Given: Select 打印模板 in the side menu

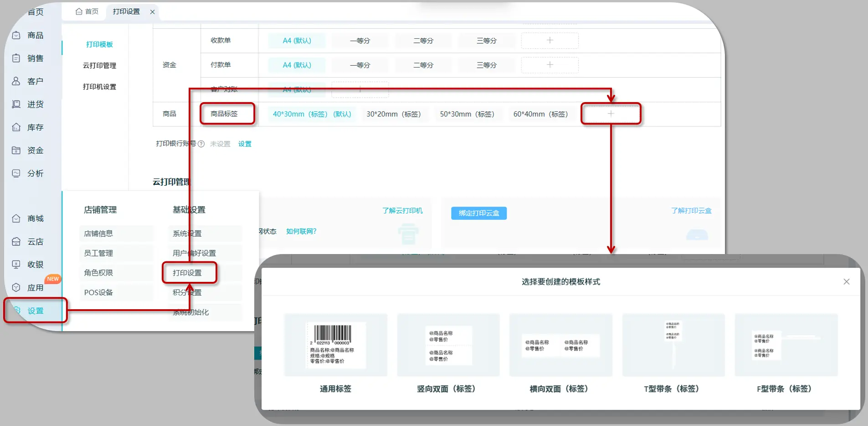Looking at the screenshot, I should (x=99, y=44).
